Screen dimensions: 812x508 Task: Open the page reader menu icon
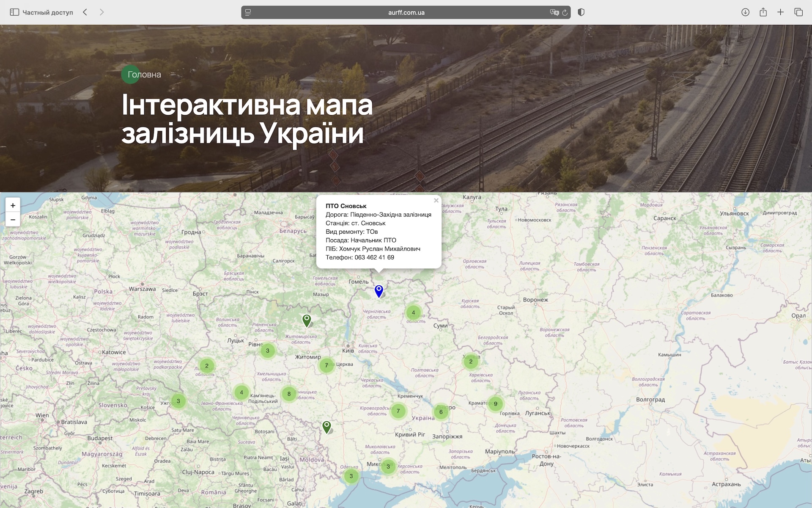(x=248, y=12)
